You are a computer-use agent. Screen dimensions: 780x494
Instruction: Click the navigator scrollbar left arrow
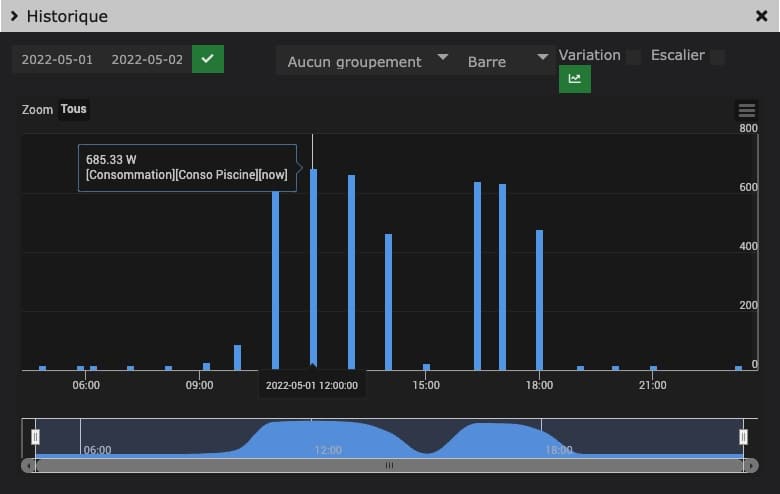pos(28,466)
